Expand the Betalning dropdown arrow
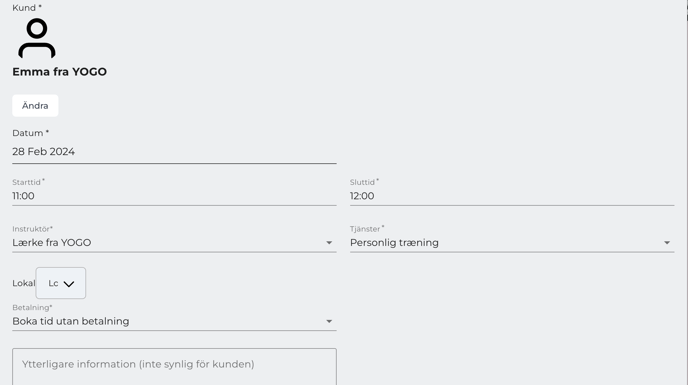This screenshot has width=688, height=385. pyautogui.click(x=329, y=321)
